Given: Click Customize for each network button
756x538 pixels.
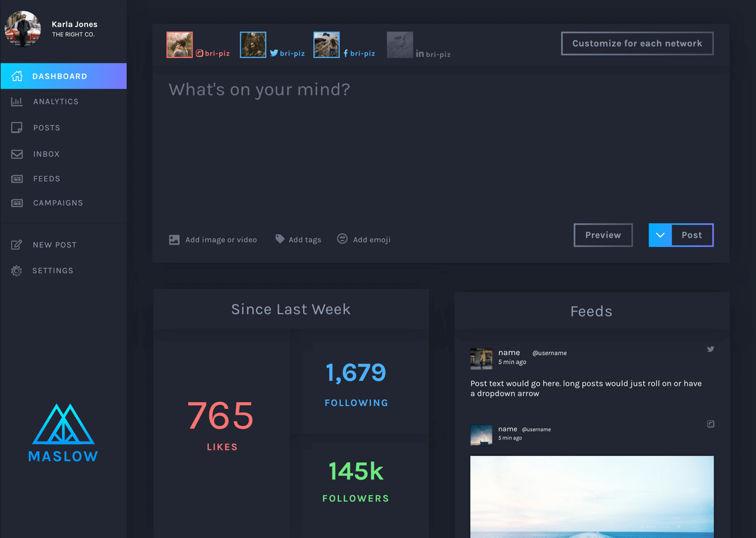Looking at the screenshot, I should click(637, 43).
